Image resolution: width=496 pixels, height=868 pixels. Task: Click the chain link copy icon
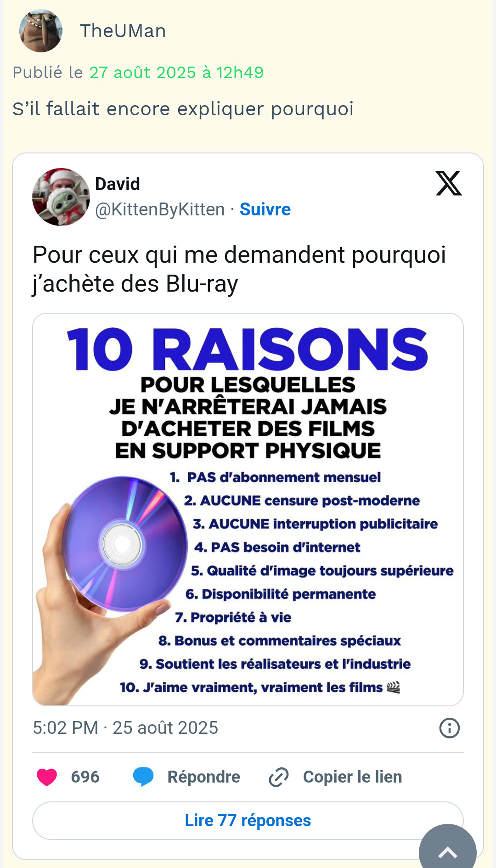click(279, 777)
